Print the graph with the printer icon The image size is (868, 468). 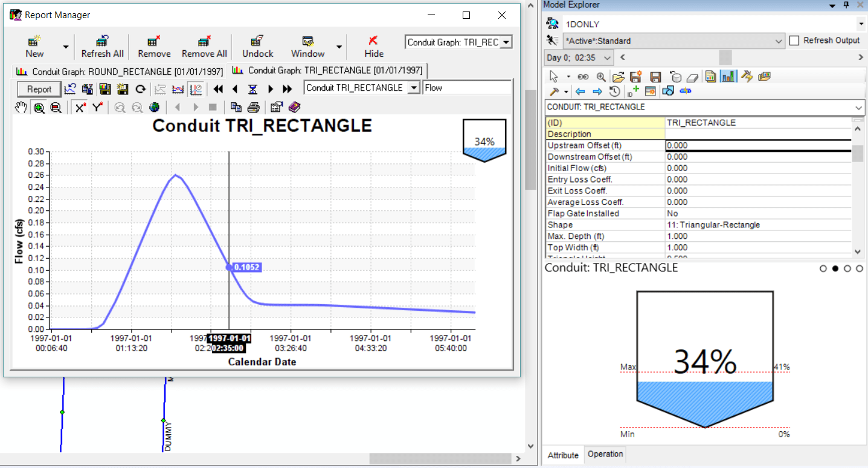click(254, 107)
